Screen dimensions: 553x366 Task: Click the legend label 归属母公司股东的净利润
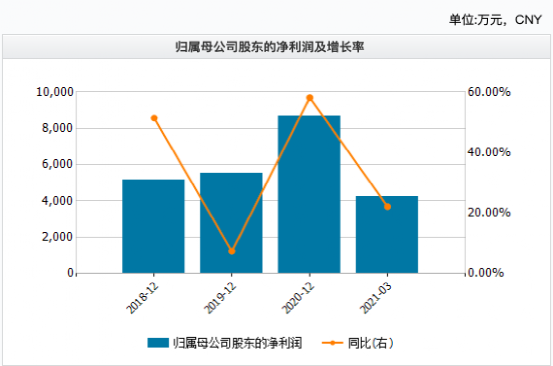pyautogui.click(x=237, y=343)
